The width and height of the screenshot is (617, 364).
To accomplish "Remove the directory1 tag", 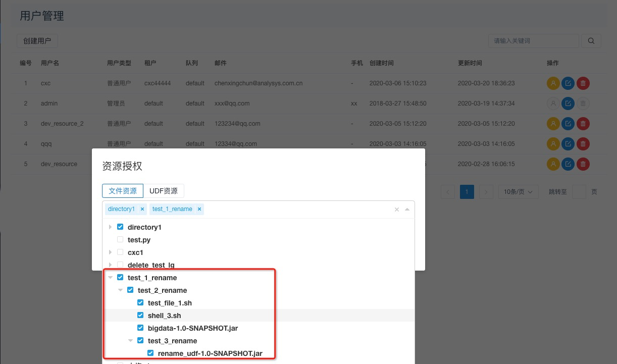I will coord(142,209).
